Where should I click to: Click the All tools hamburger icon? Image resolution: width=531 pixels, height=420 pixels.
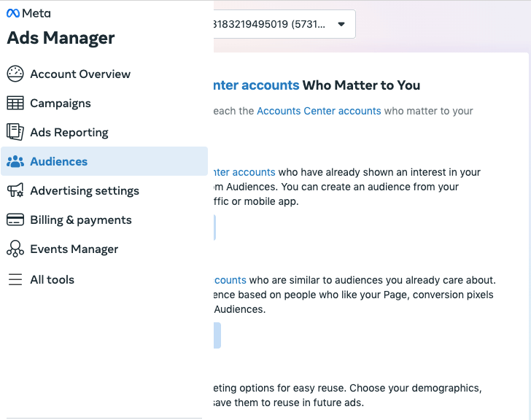pos(15,280)
